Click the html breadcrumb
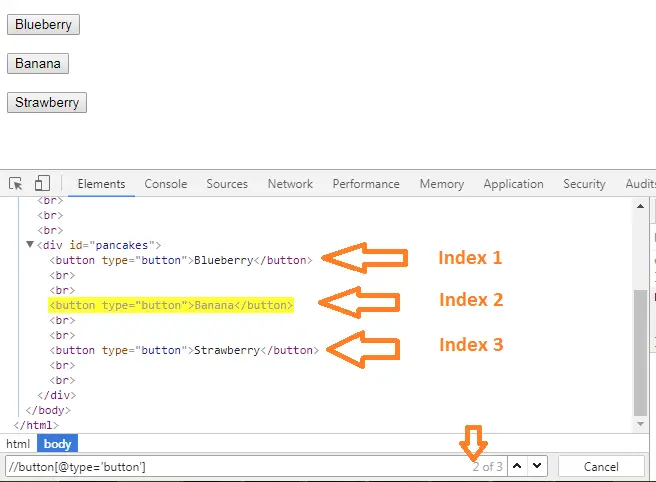 point(18,444)
